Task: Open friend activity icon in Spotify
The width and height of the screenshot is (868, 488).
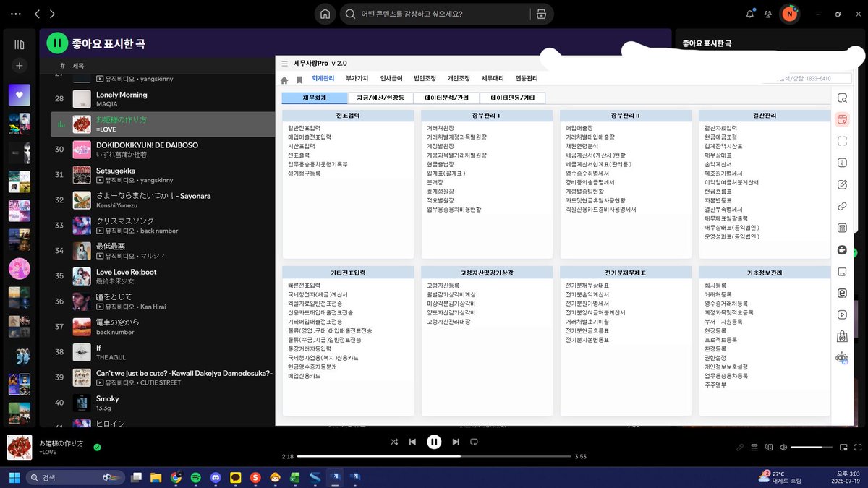Action: point(767,14)
